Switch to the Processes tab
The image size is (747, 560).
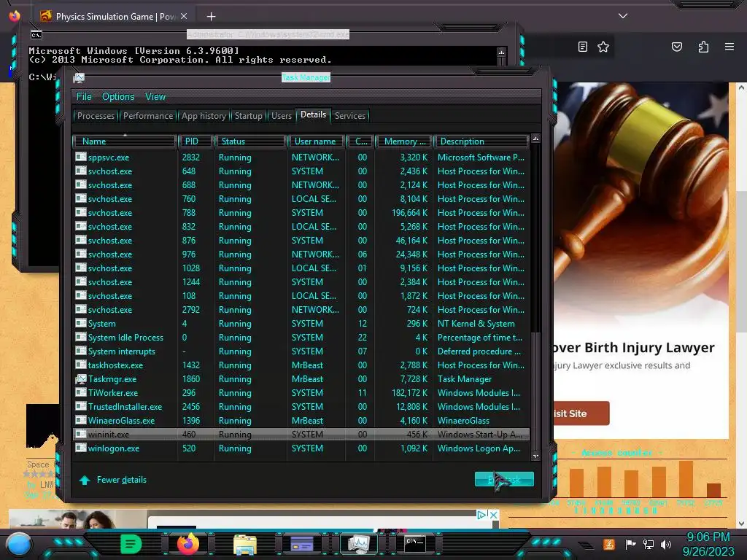tap(96, 116)
